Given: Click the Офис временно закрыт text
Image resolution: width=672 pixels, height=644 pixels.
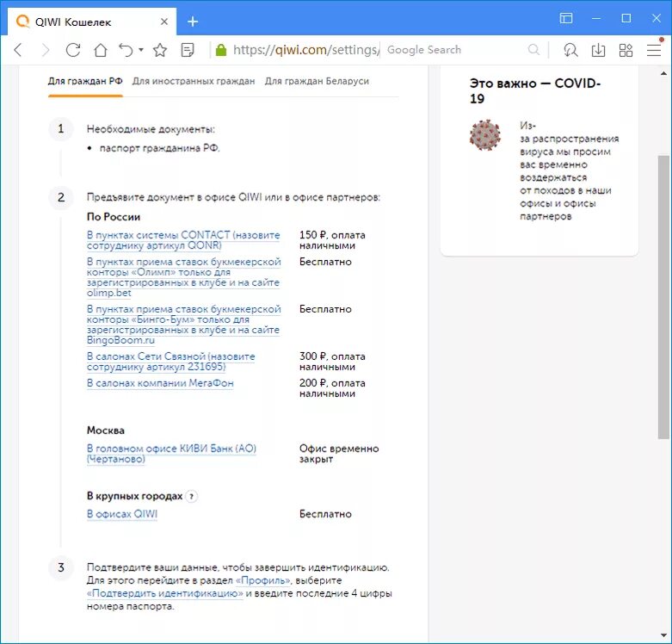Looking at the screenshot, I should (x=339, y=454).
